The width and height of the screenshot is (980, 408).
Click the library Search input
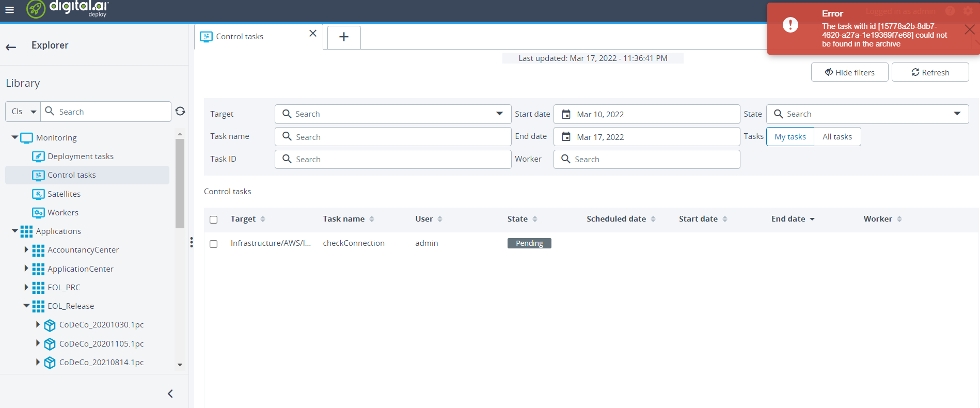106,112
